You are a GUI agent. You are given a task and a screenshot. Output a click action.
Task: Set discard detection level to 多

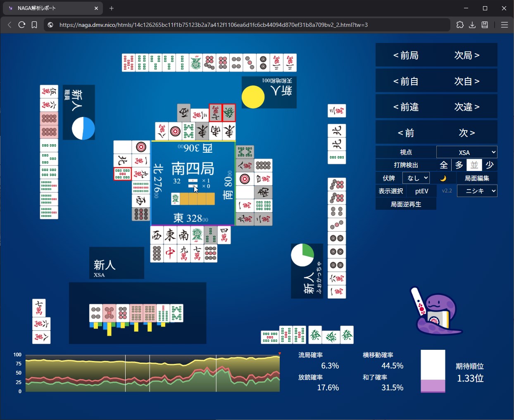pos(459,165)
